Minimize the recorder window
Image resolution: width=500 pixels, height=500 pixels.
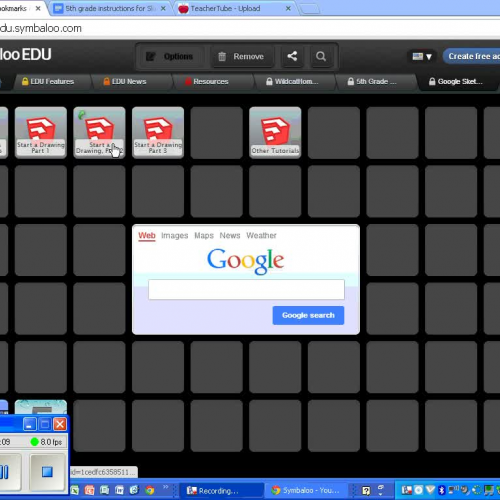29,424
